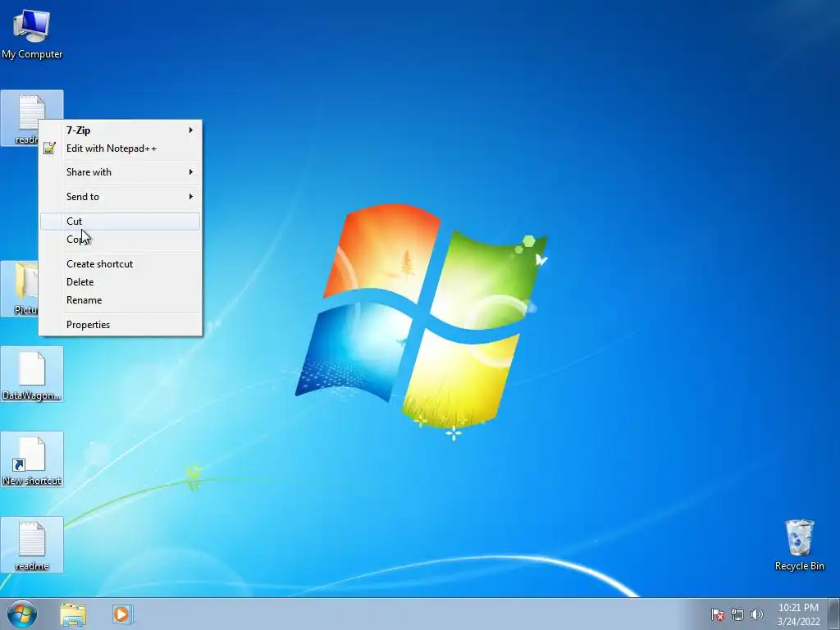Choose Rename from the context menu
Image resolution: width=840 pixels, height=630 pixels.
[120, 300]
